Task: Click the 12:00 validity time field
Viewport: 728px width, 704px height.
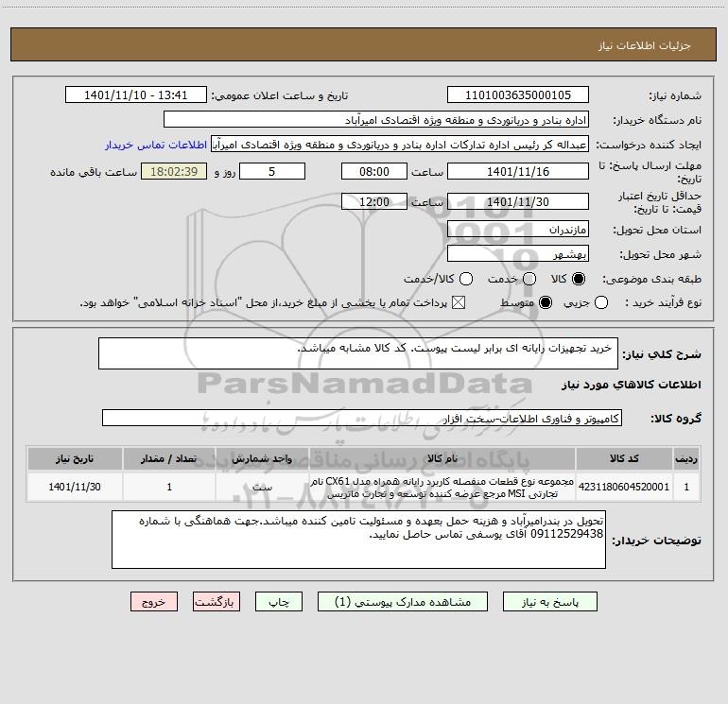Action: pyautogui.click(x=373, y=202)
